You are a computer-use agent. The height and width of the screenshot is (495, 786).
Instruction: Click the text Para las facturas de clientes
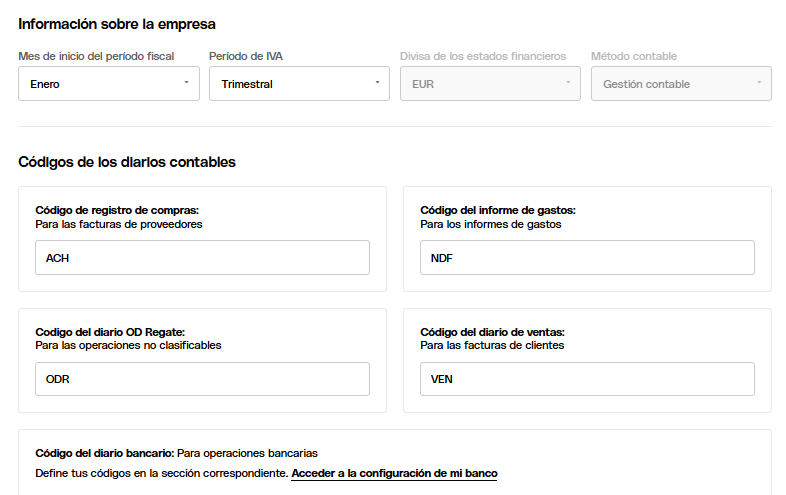point(492,345)
